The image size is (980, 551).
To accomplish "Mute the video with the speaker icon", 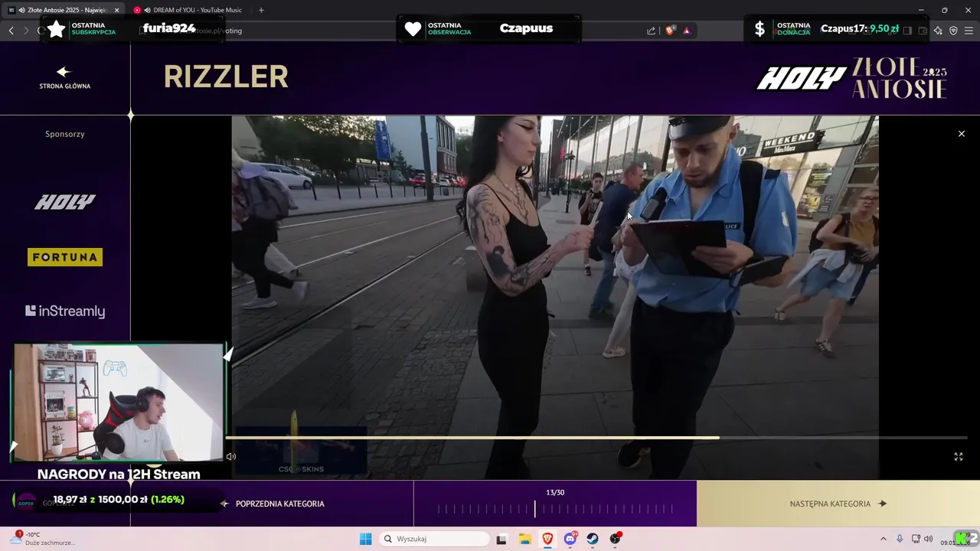I will pyautogui.click(x=230, y=457).
